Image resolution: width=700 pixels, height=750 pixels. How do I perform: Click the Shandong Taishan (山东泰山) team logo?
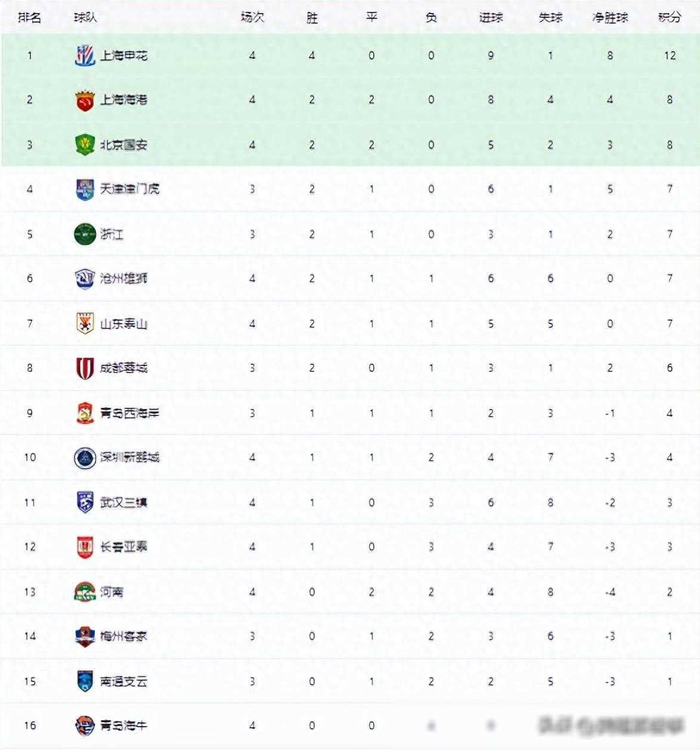click(85, 324)
